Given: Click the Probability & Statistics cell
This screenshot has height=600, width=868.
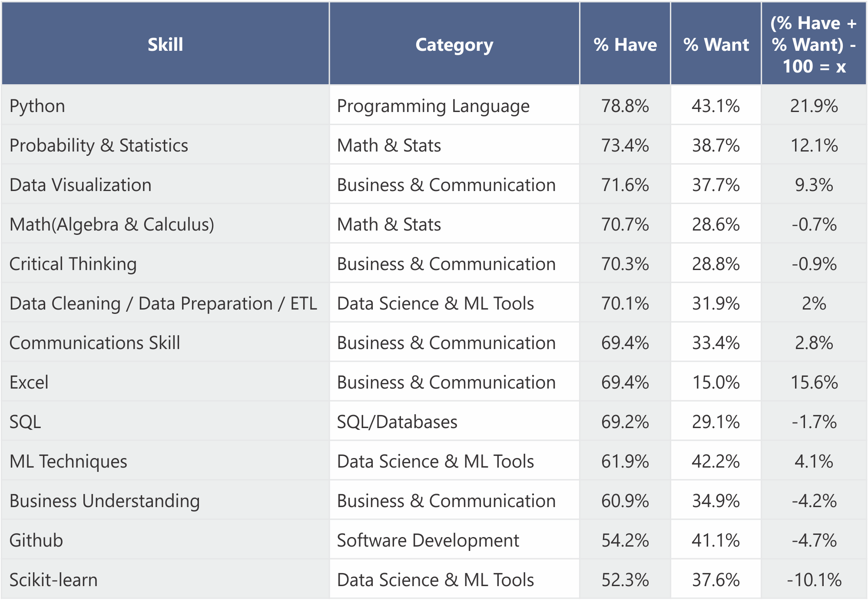Looking at the screenshot, I should pyautogui.click(x=165, y=145).
